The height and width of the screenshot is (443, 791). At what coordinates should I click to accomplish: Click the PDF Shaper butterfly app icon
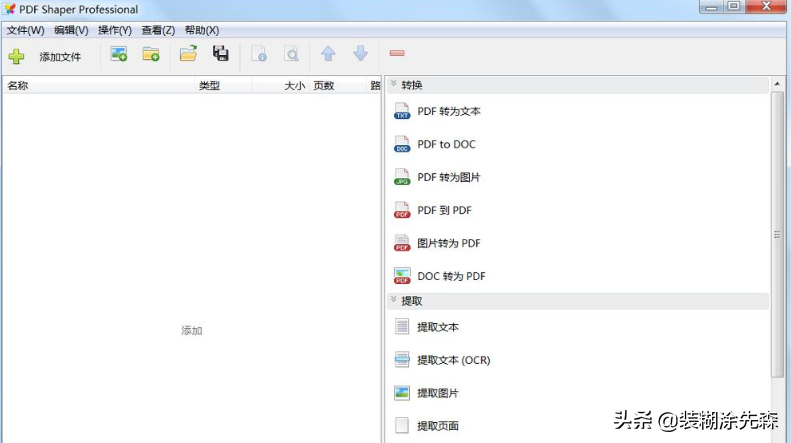[9, 9]
